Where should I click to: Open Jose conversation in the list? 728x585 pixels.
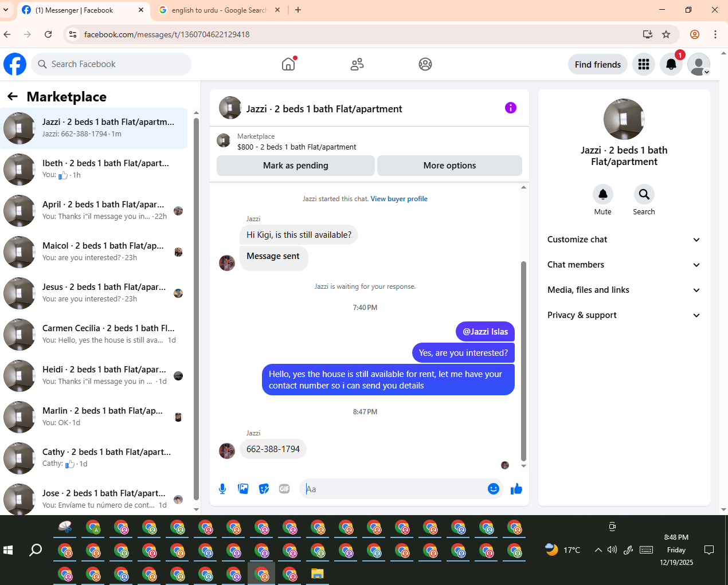pyautogui.click(x=94, y=497)
